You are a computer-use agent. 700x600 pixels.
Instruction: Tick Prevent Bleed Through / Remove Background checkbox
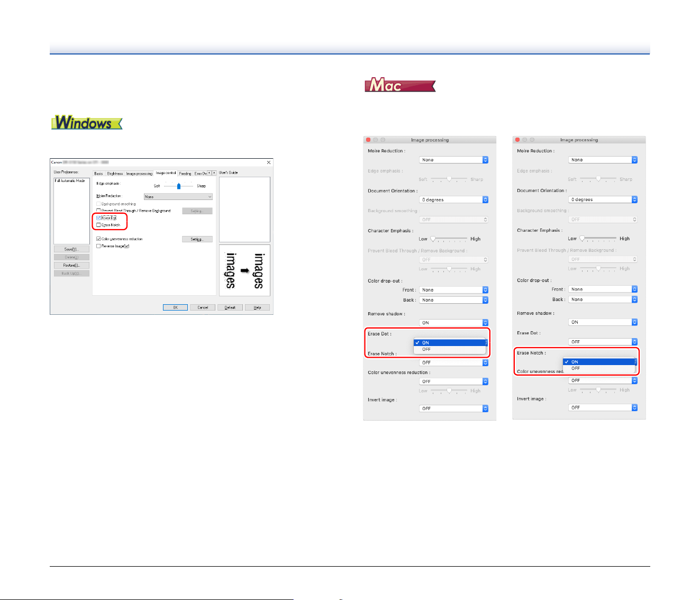point(98,211)
